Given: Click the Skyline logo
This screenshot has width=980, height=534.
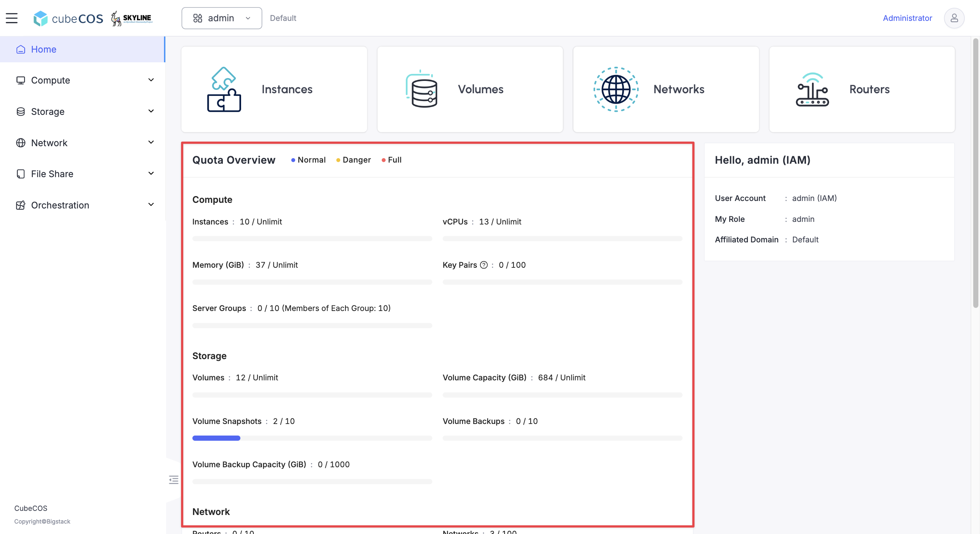Looking at the screenshot, I should [x=132, y=18].
